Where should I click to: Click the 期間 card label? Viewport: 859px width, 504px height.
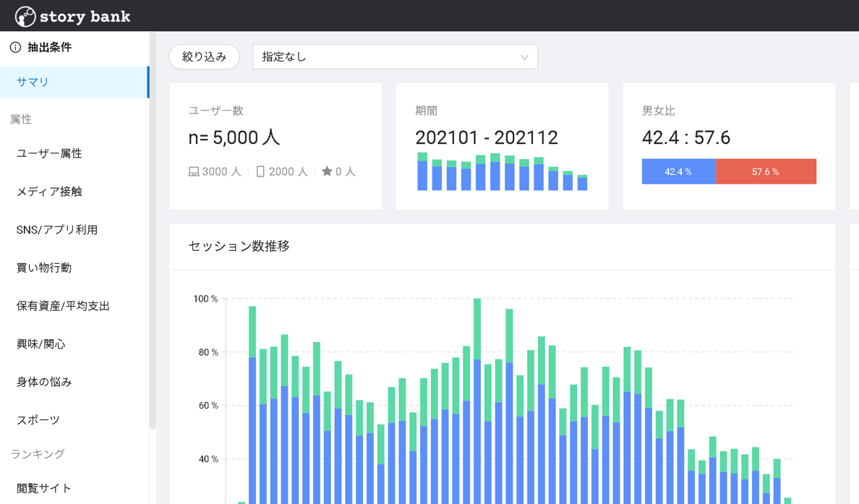426,111
